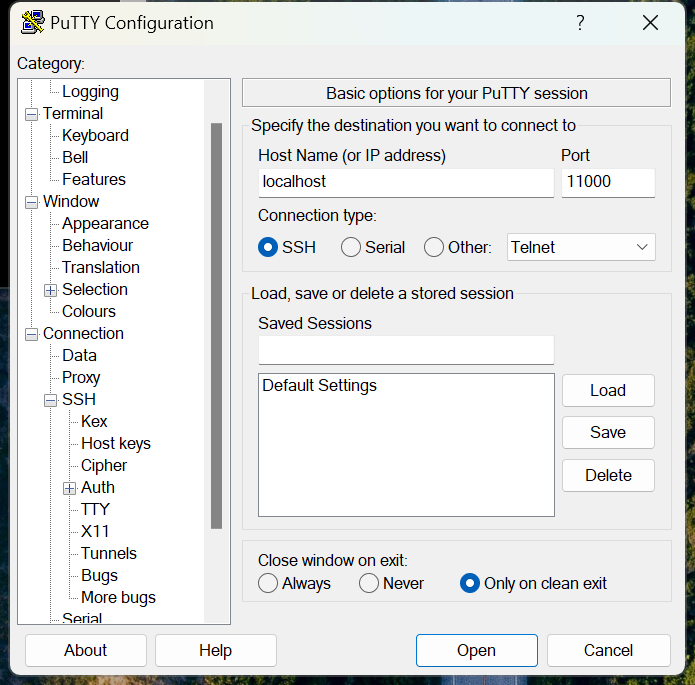Open the More bugs category
Viewport: 695px width, 685px height.
coord(118,598)
